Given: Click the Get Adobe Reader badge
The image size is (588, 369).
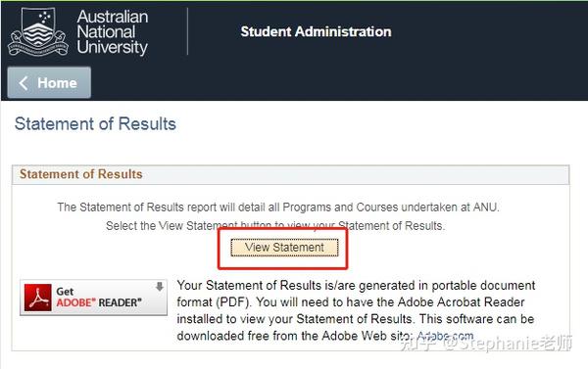Looking at the screenshot, I should point(93,298).
